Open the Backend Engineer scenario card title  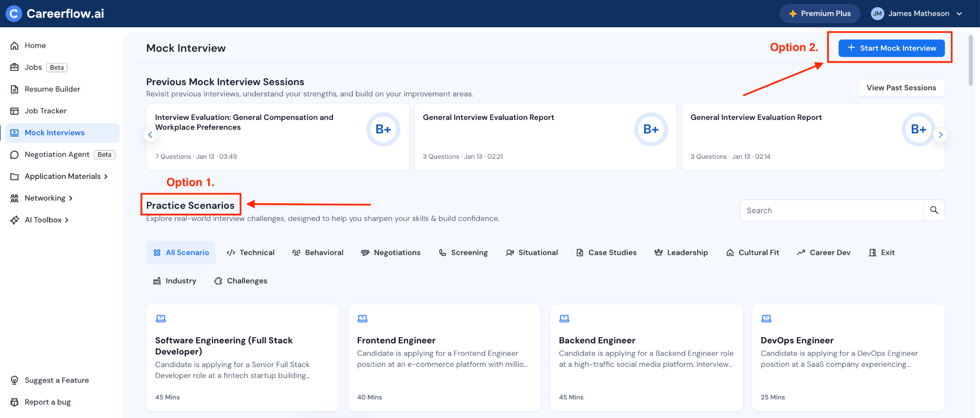pyautogui.click(x=597, y=340)
